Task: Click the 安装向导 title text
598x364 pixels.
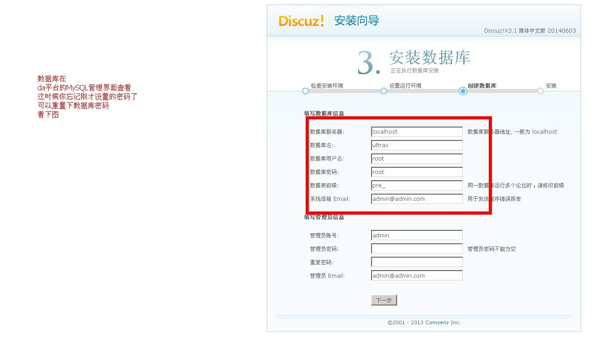Action: [x=357, y=21]
